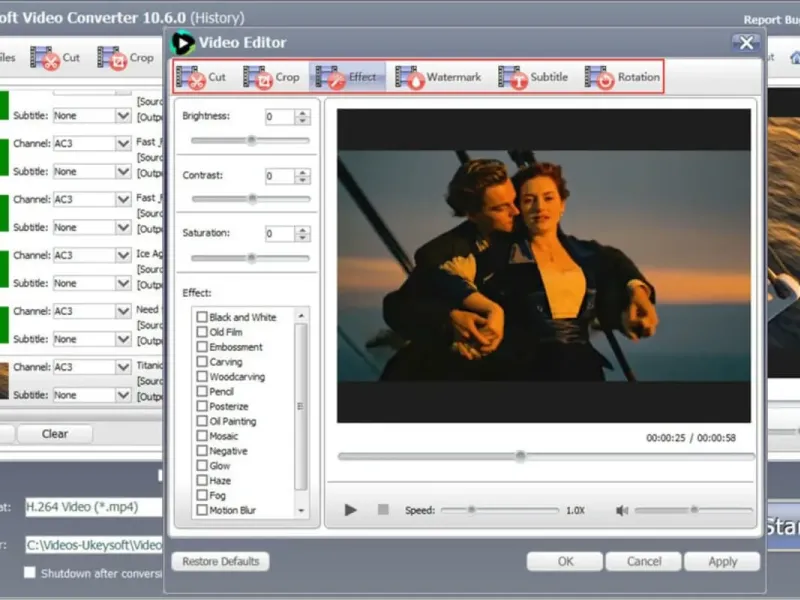
Task: Enable the Carving effect
Action: [202, 362]
